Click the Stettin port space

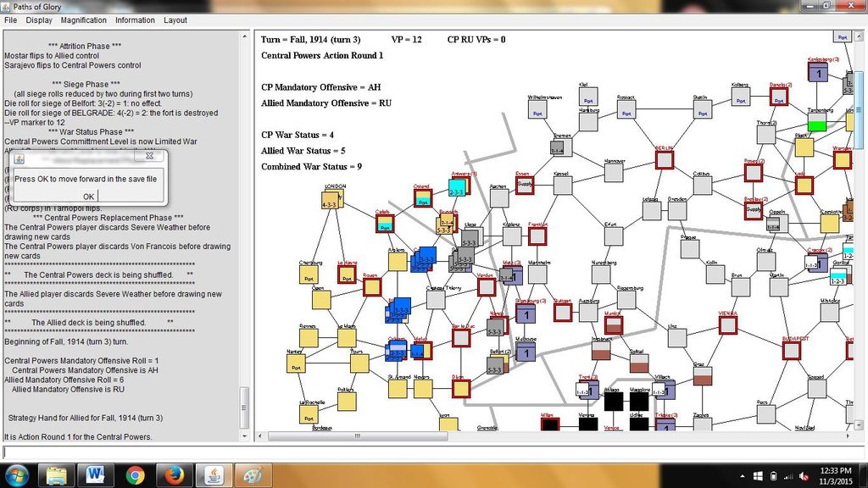703,109
